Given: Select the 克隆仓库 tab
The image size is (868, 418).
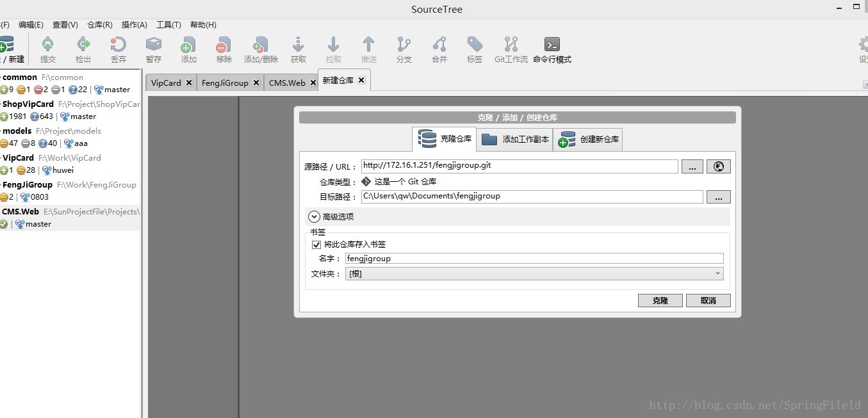Looking at the screenshot, I should [x=444, y=139].
